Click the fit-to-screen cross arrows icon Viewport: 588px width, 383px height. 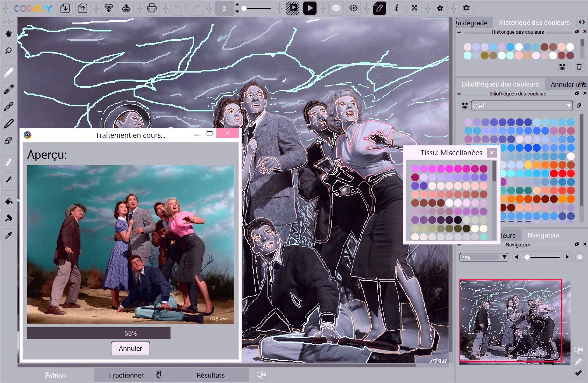pos(414,8)
